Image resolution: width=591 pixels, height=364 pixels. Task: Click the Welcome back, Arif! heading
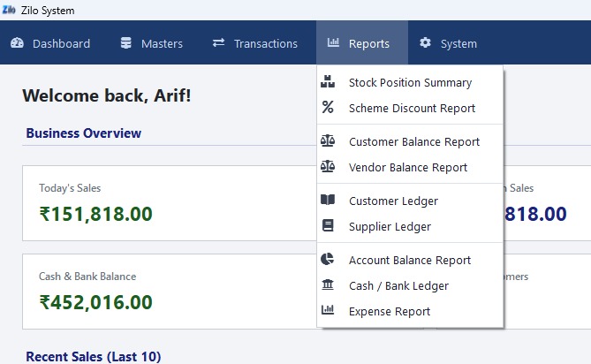pos(107,95)
